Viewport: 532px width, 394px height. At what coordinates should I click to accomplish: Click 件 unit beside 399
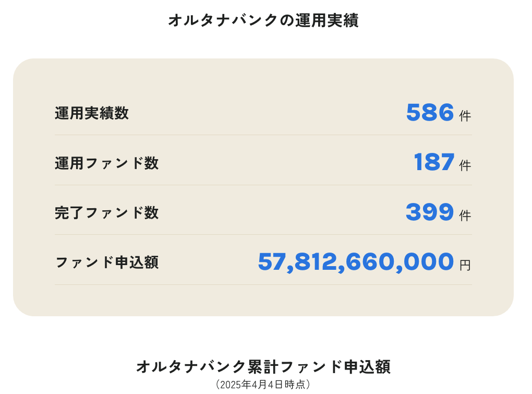465,216
